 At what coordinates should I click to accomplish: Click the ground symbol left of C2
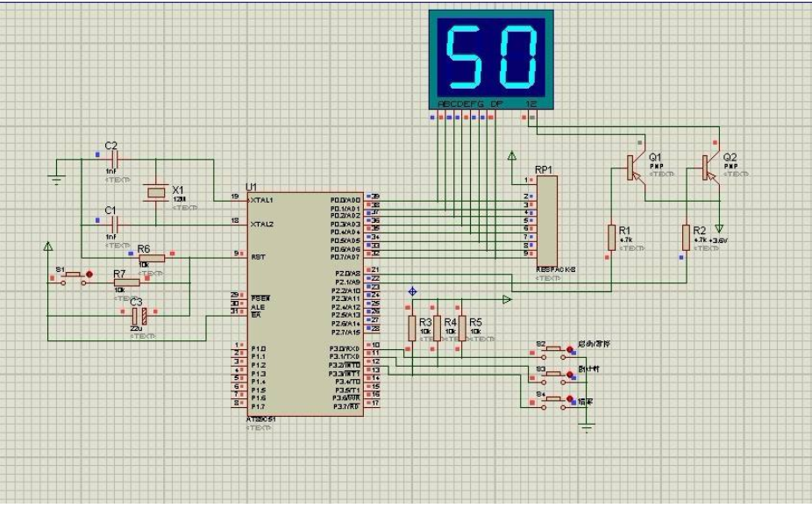pyautogui.click(x=56, y=181)
